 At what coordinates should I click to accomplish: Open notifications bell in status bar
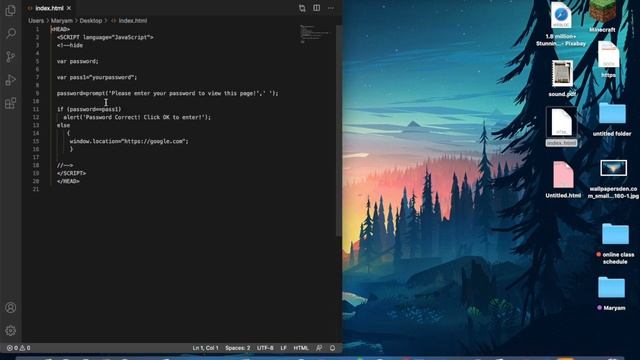(x=332, y=348)
